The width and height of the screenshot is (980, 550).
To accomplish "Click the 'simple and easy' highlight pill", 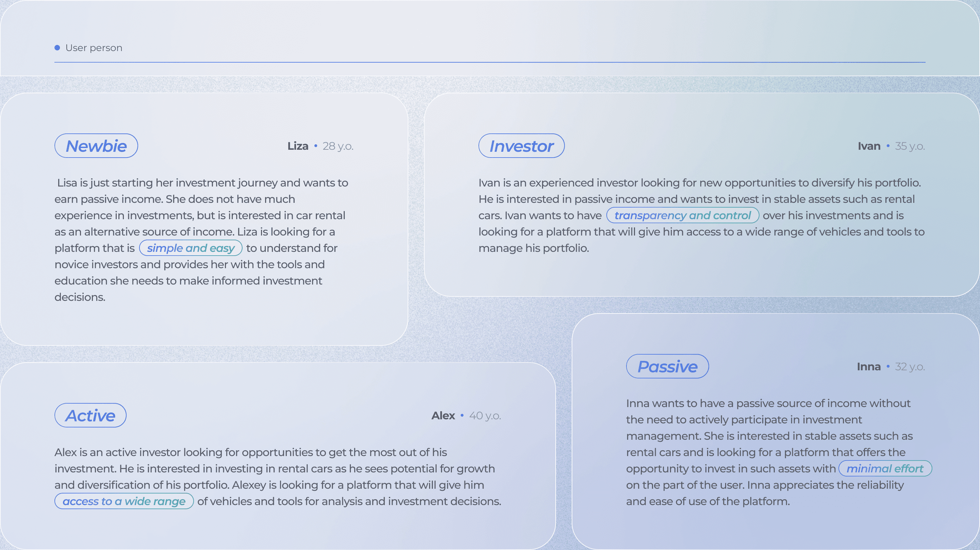I will coord(191,248).
